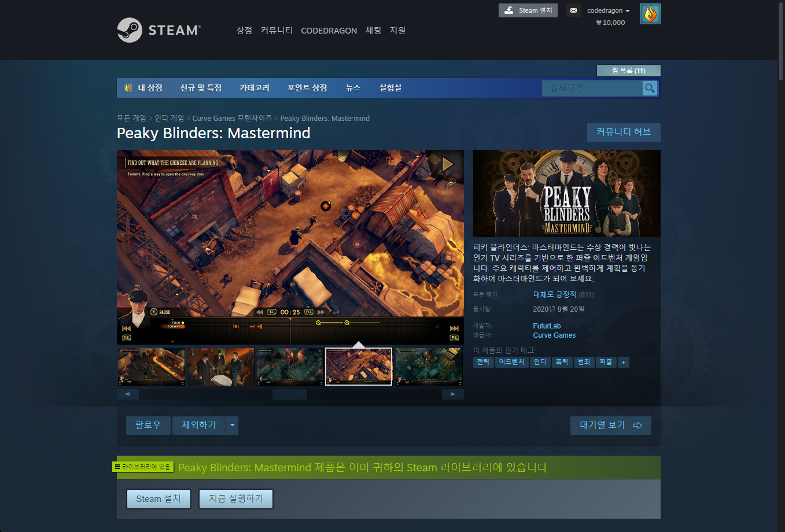This screenshot has height=532, width=785.
Task: Open publisher Curve Games link
Action: click(x=554, y=335)
